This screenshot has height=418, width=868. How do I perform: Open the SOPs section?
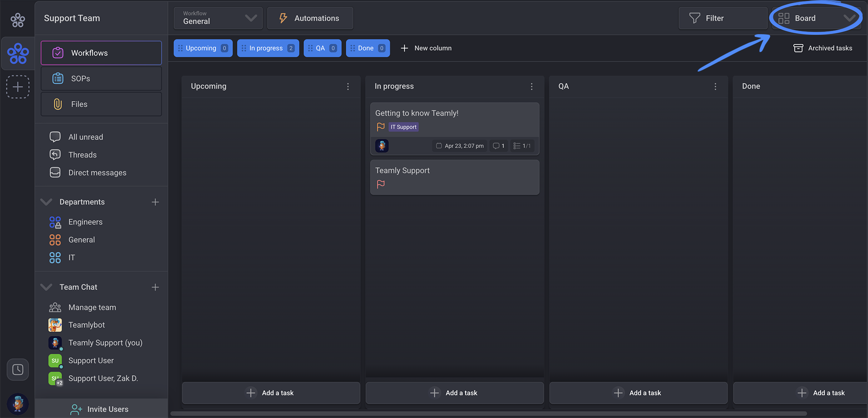pyautogui.click(x=101, y=78)
